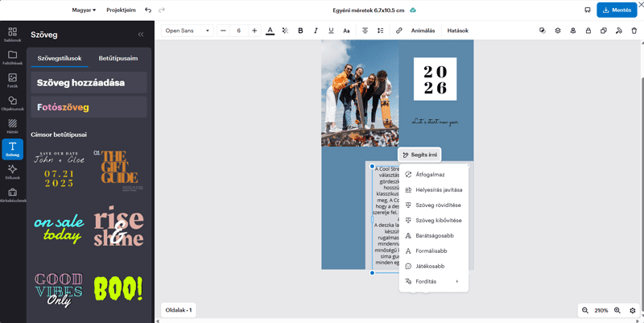Zoom in the canvas
The height and width of the screenshot is (323, 644).
point(617,311)
